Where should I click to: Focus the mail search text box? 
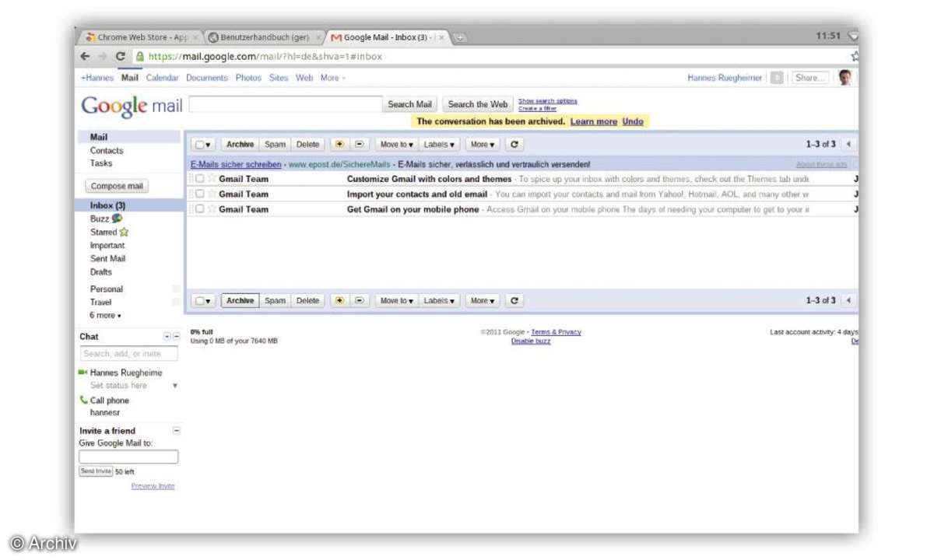(x=285, y=104)
